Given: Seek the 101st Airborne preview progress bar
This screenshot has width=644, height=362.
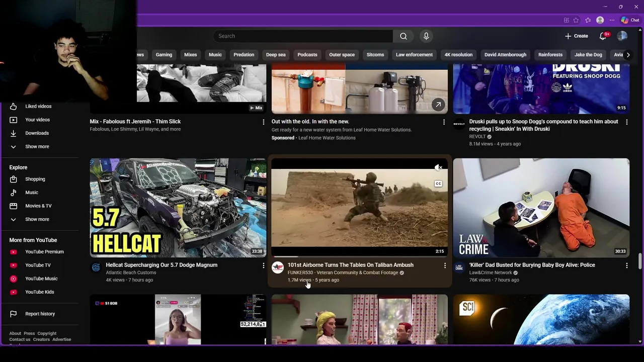Looking at the screenshot, I should tap(359, 257).
